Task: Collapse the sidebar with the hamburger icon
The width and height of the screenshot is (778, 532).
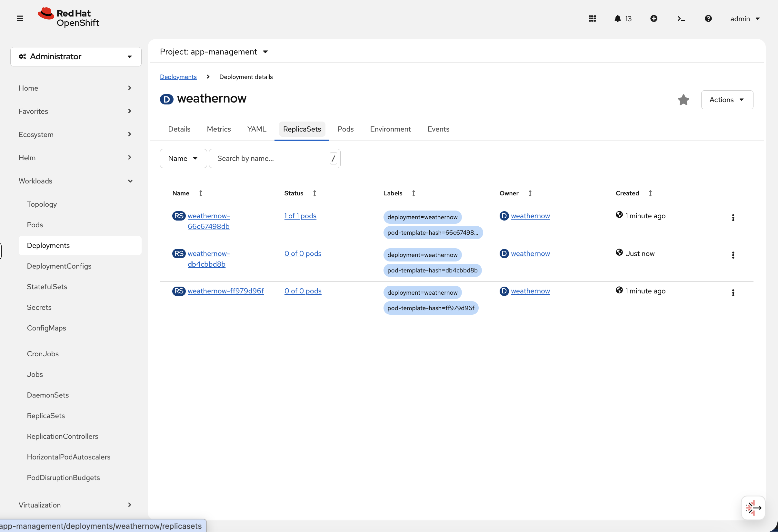Action: click(x=20, y=18)
